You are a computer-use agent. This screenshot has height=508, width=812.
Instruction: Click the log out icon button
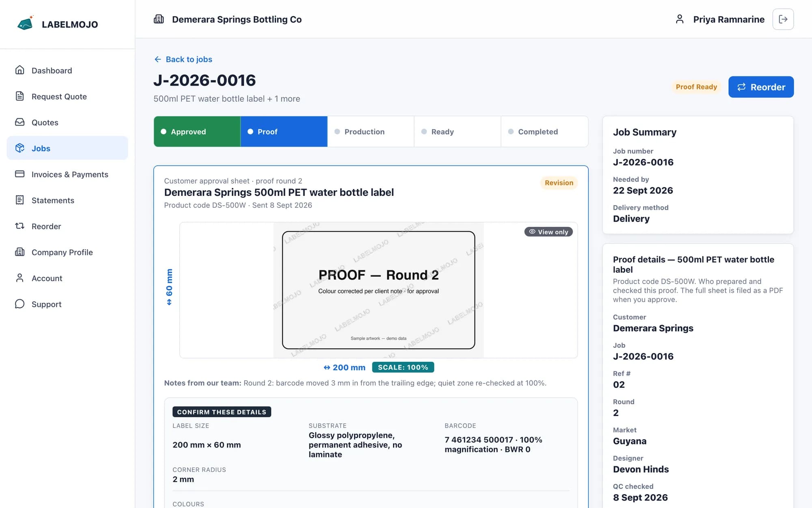783,19
